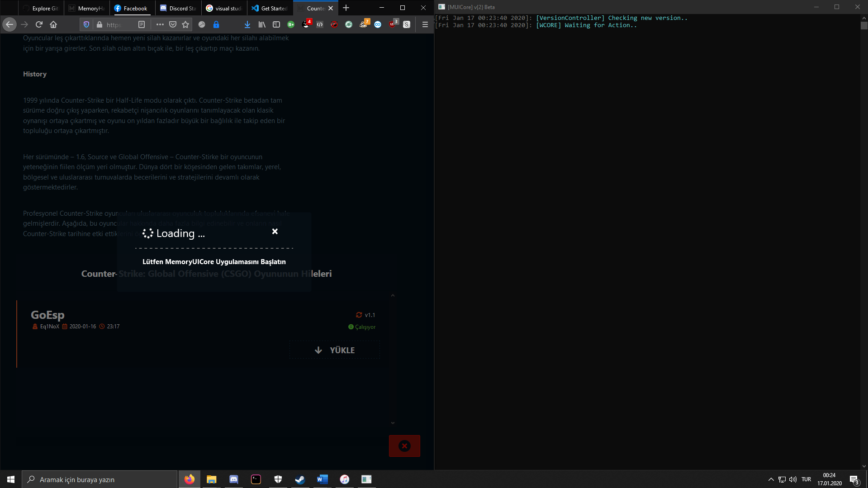The image size is (868, 488).
Task: Switch to the visual studi Google tab
Action: coord(224,8)
